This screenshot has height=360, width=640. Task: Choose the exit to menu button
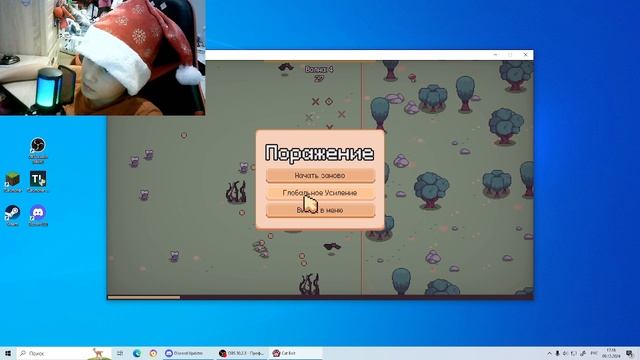pyautogui.click(x=320, y=210)
